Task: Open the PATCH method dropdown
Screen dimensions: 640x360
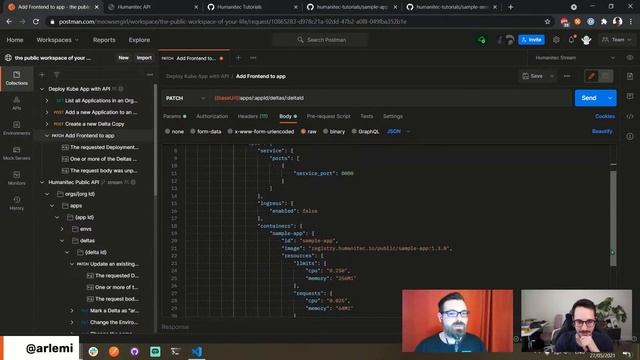Action: click(185, 98)
